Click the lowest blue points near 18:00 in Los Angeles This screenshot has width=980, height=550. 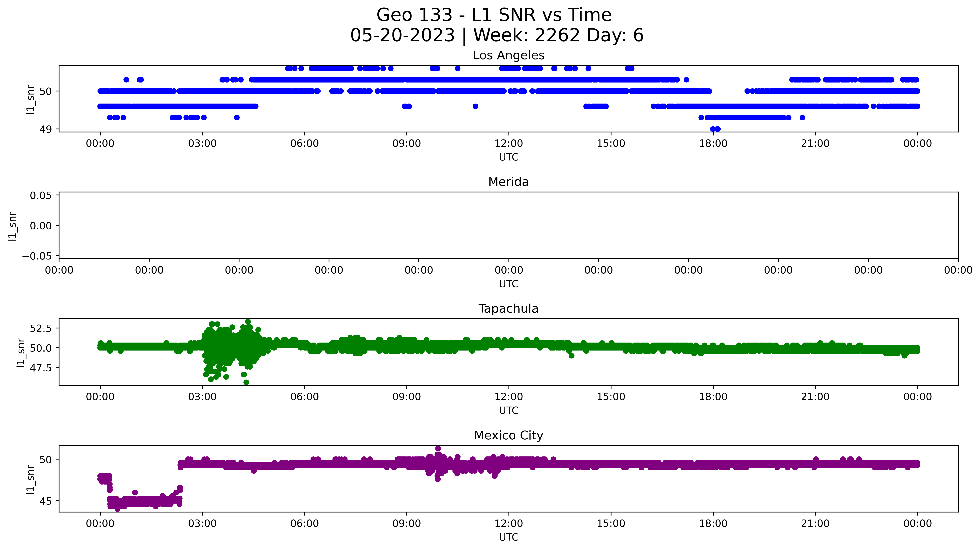[715, 129]
